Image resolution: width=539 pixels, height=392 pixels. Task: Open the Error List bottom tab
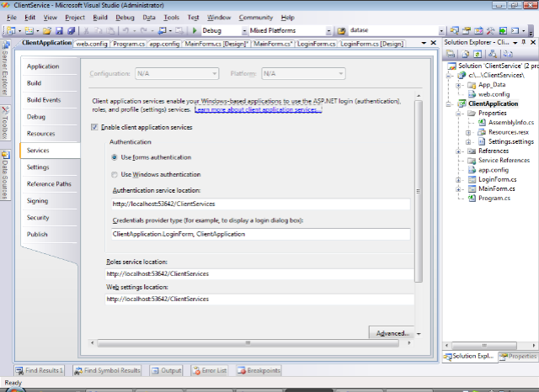(210, 370)
